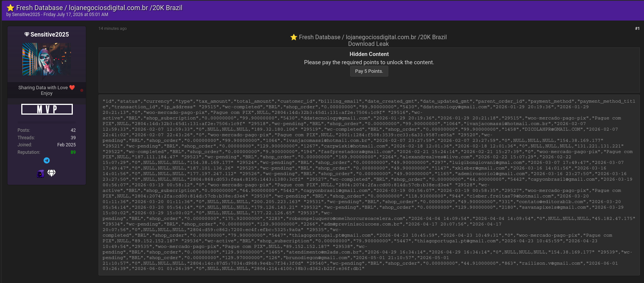Click the MVP rank badge
The width and height of the screenshot is (644, 283).
[47, 109]
